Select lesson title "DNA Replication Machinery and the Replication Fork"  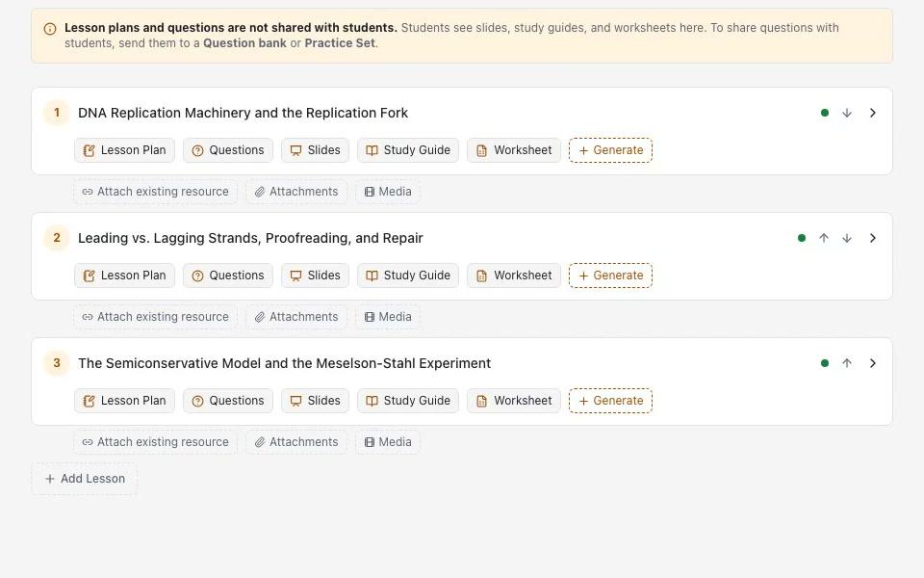pyautogui.click(x=243, y=113)
